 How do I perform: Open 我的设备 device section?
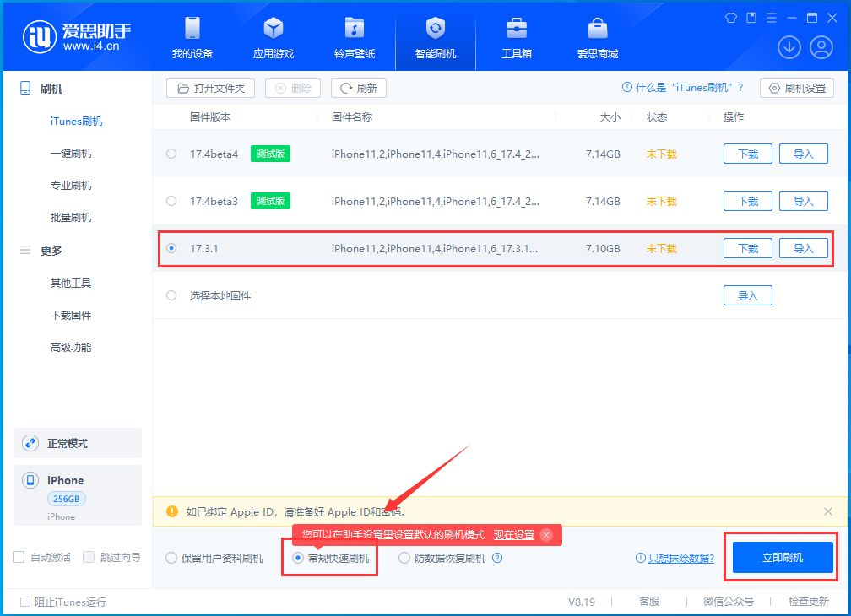tap(192, 38)
